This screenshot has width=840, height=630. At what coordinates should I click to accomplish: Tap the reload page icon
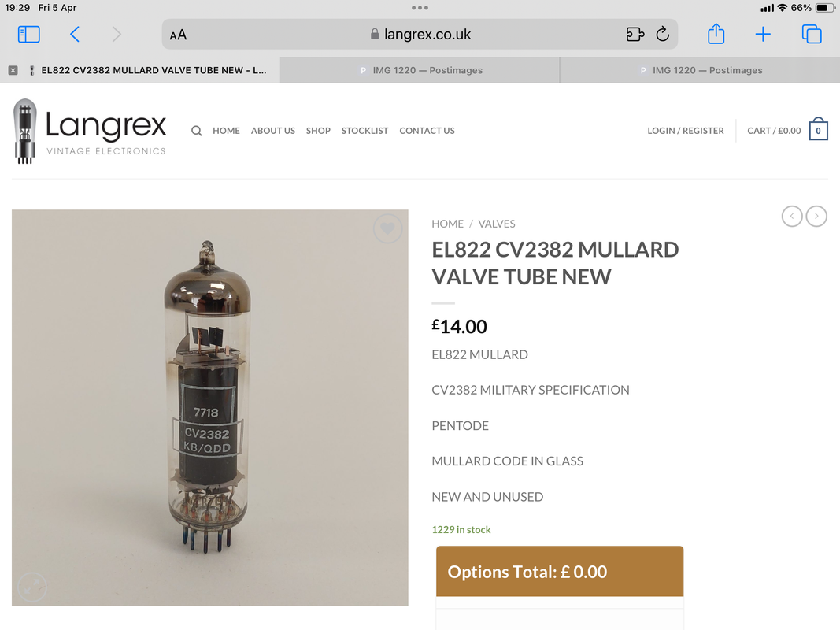coord(663,35)
